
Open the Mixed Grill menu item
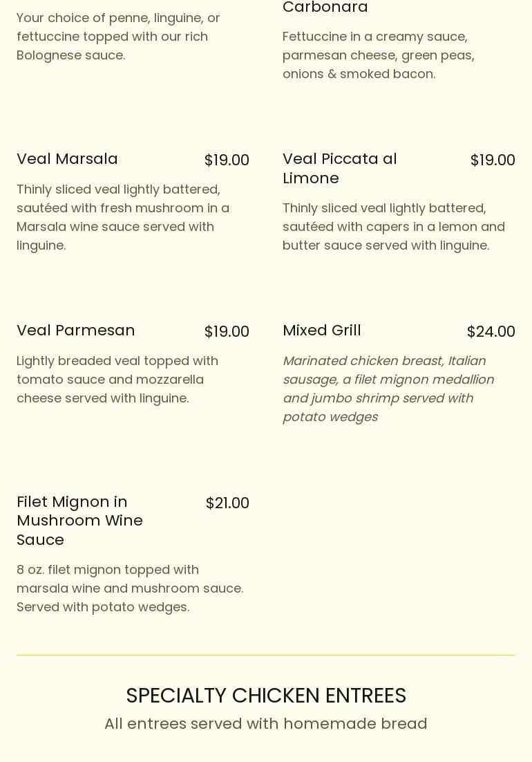(x=322, y=331)
